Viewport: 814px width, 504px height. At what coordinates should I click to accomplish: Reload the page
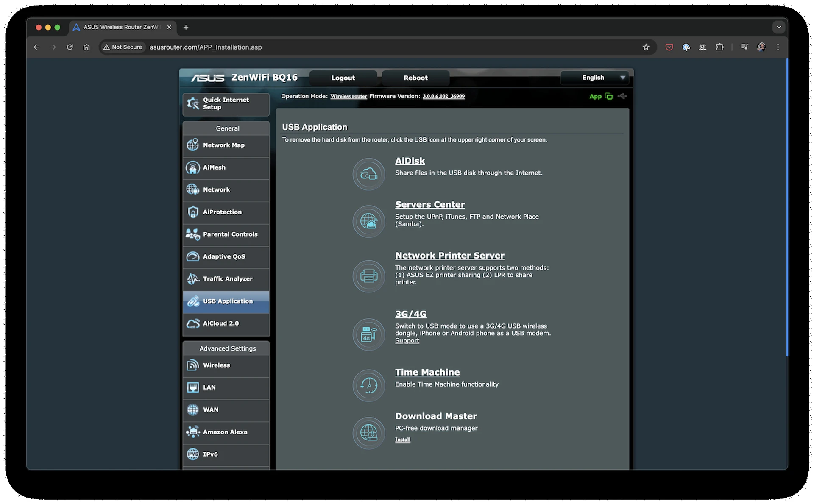click(70, 47)
